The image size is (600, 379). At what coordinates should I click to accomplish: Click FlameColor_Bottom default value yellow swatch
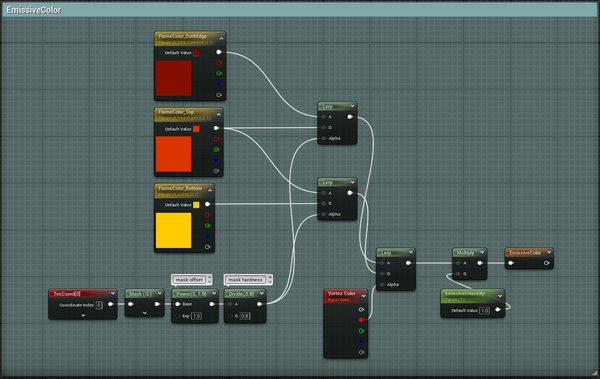196,205
